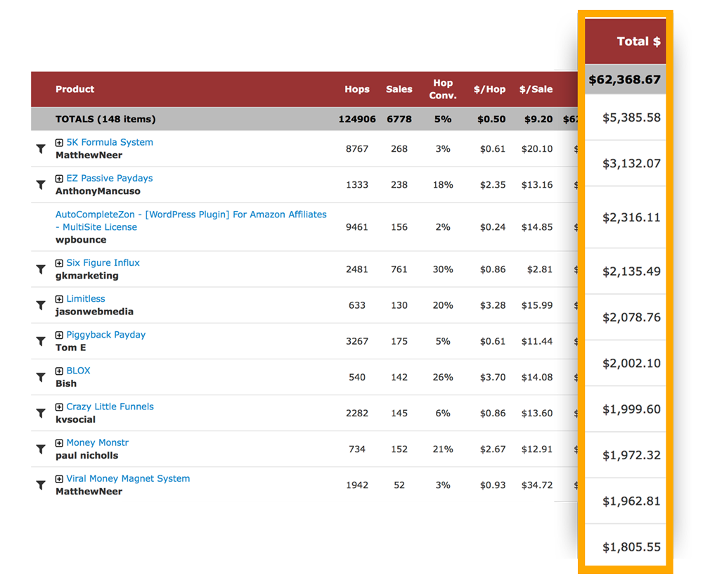Sort table by Sales column header
The image size is (703, 588).
click(x=399, y=89)
